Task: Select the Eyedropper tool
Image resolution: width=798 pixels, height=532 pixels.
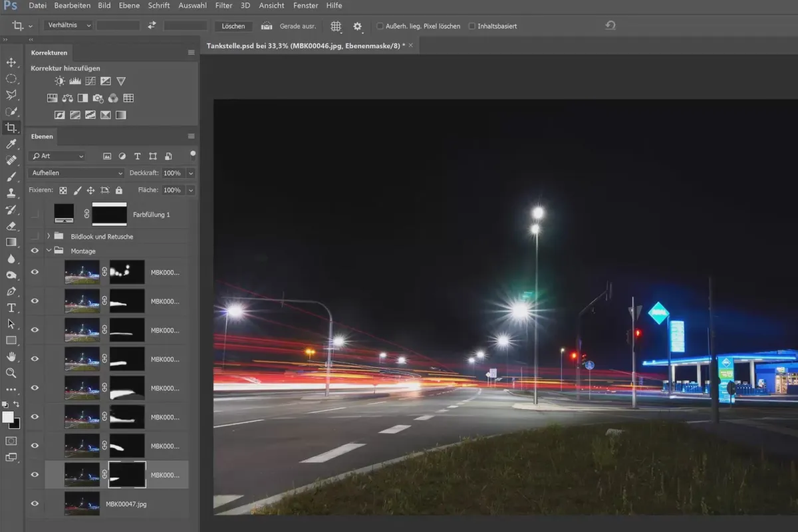Action: tap(11, 144)
